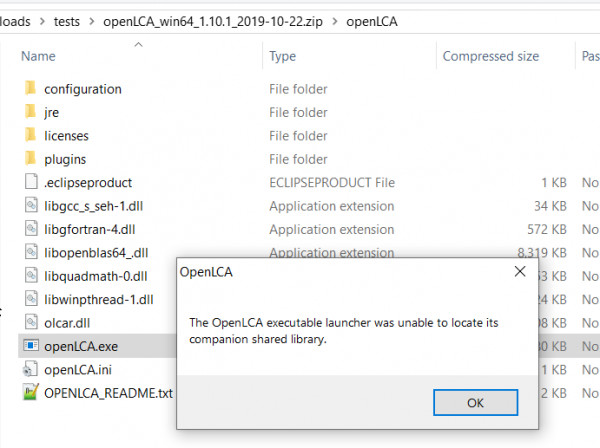The width and height of the screenshot is (600, 448).
Task: Toggle sort arrow above Name column
Action: [x=139, y=45]
